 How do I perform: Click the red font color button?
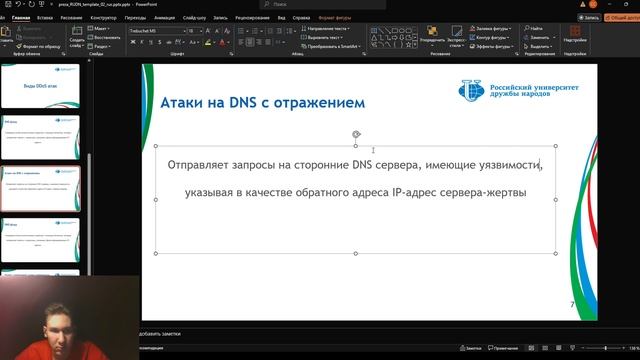coord(222,42)
